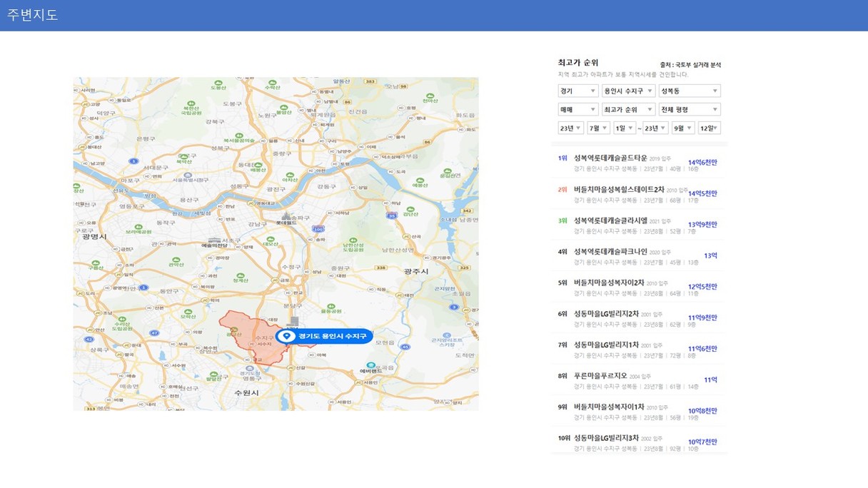
Task: Open the 경기 province dropdown
Action: (x=578, y=91)
